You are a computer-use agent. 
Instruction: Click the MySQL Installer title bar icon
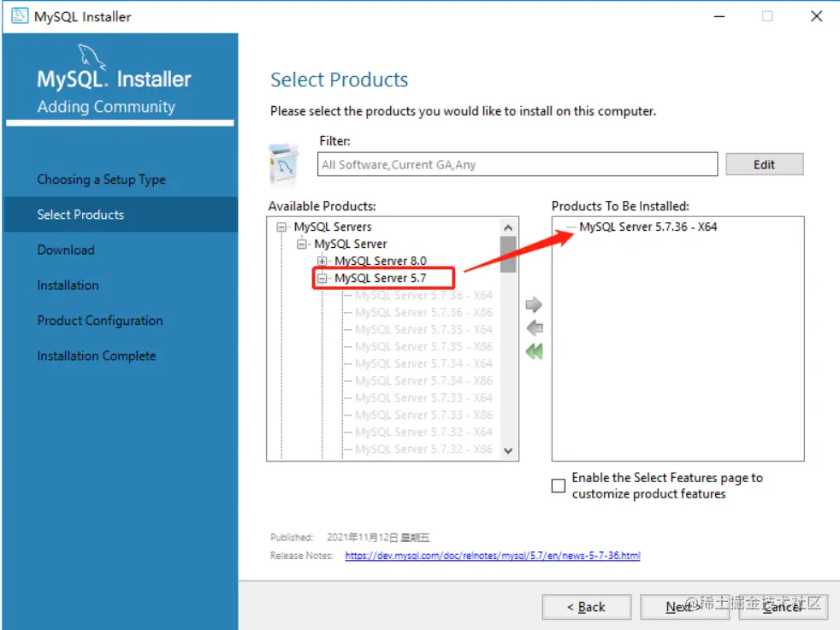20,15
